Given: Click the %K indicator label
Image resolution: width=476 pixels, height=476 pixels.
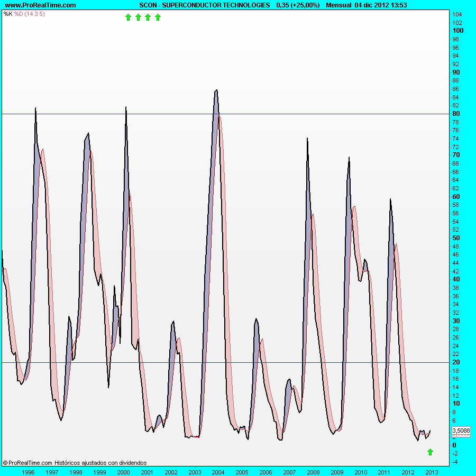Looking at the screenshot, I should 8,14.
